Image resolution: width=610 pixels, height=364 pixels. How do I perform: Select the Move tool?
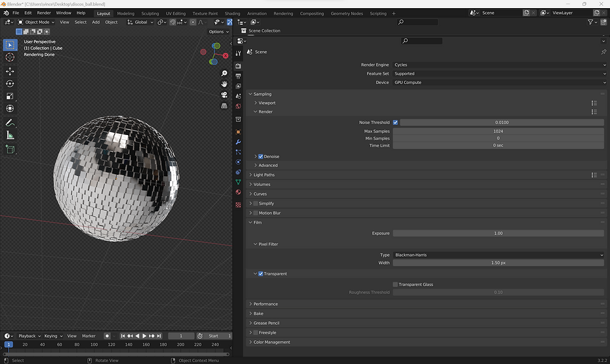10,71
